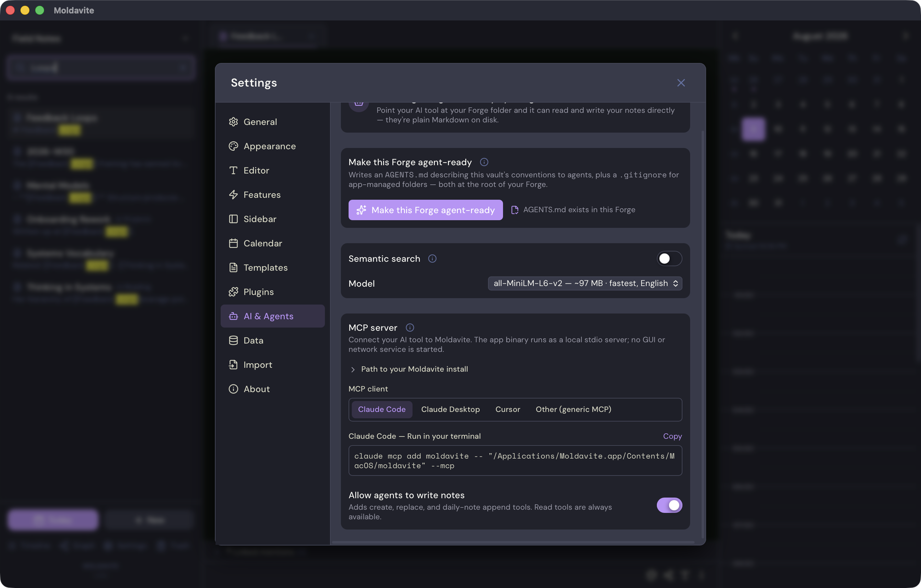Open Calendar settings section
921x588 pixels.
273,243
